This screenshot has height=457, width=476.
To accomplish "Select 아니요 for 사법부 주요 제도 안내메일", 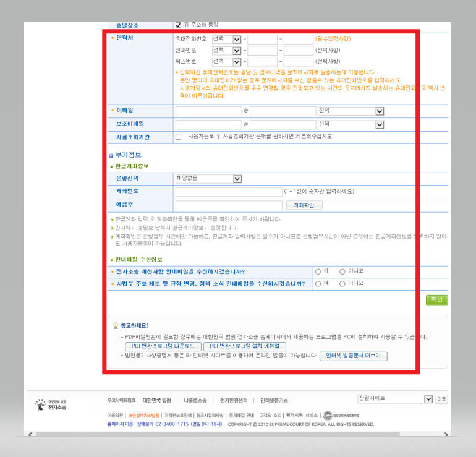I will point(342,284).
